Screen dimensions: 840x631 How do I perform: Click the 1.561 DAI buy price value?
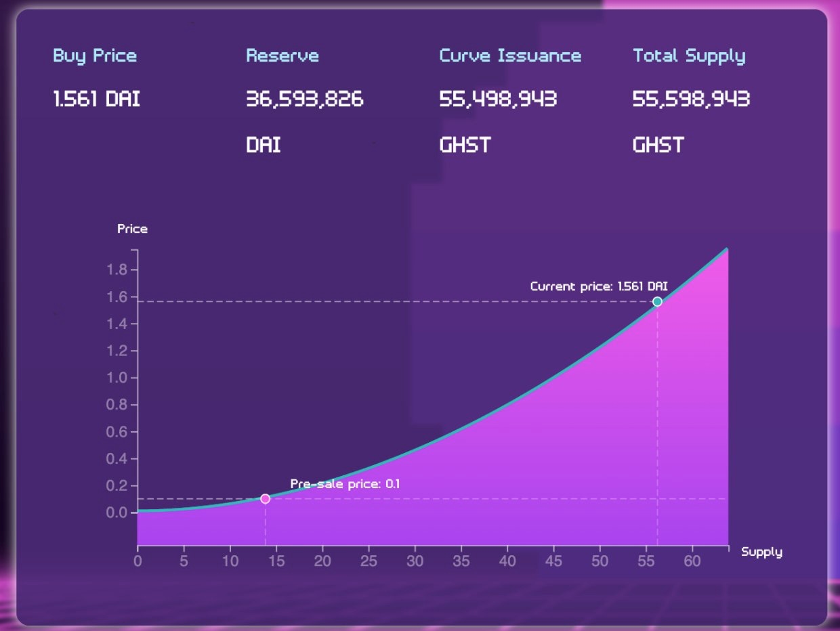point(97,100)
